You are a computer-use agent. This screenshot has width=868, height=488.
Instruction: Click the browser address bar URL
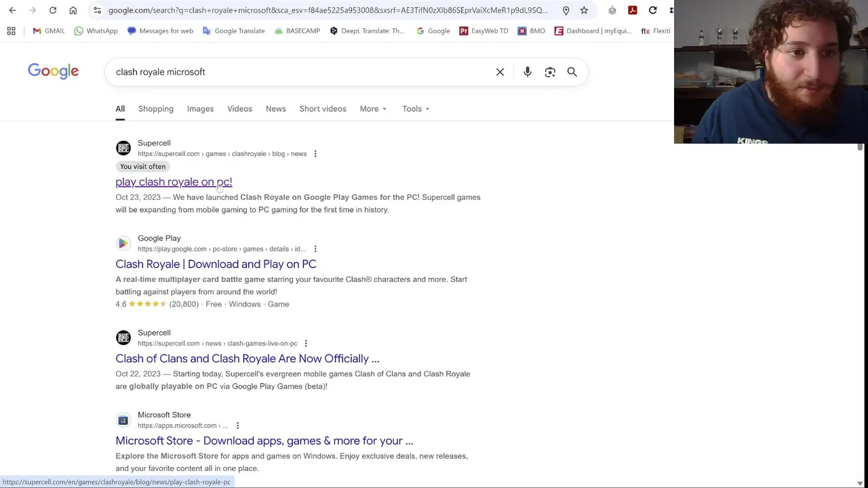328,10
